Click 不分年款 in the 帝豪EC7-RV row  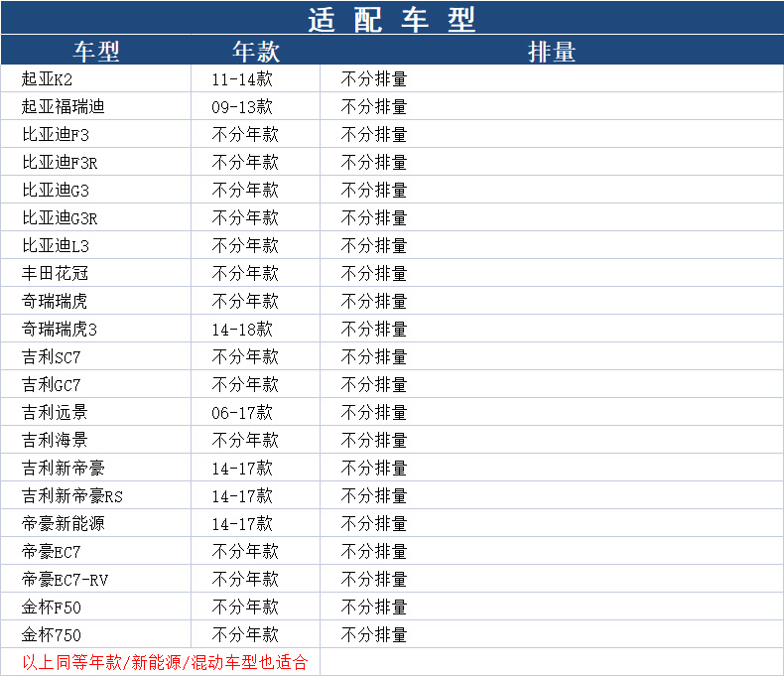click(245, 579)
